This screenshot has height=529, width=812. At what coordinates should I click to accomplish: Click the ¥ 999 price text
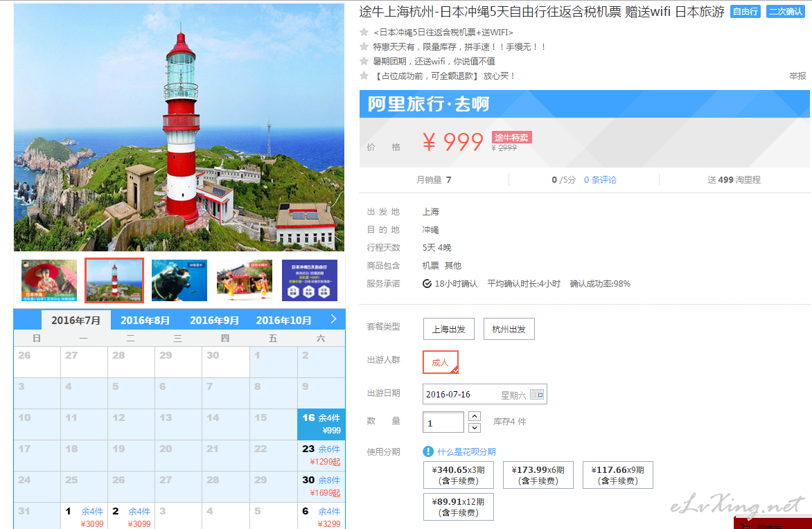coord(453,142)
